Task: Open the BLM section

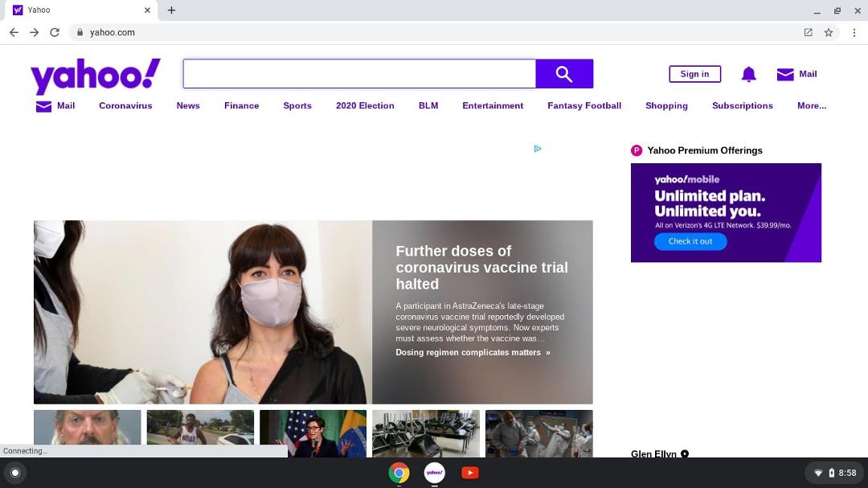Action: pos(428,106)
